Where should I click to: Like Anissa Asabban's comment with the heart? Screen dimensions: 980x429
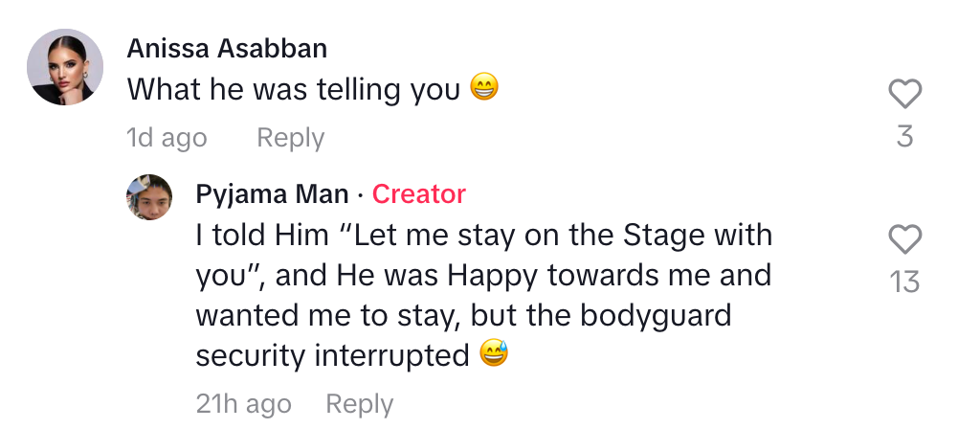click(x=904, y=94)
